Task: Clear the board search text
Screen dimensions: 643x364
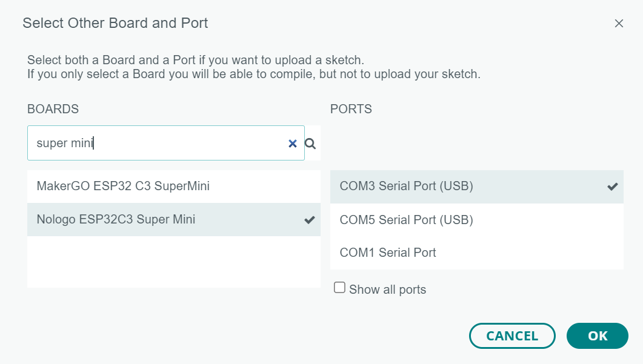Action: 292,144
